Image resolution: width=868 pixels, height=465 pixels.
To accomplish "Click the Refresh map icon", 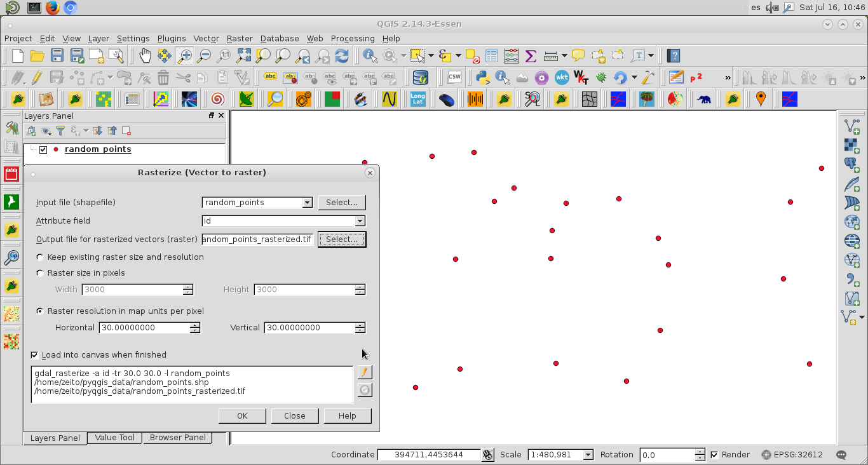I will click(342, 56).
